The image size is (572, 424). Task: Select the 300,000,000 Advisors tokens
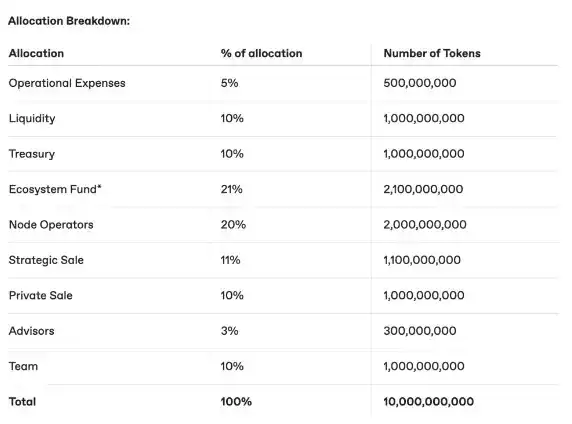[420, 331]
